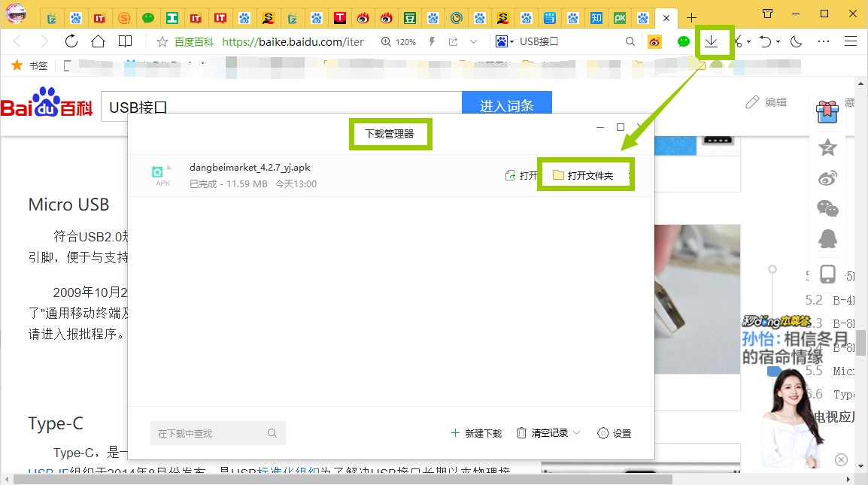Expand the 清空记录 dropdown arrow

click(x=576, y=433)
